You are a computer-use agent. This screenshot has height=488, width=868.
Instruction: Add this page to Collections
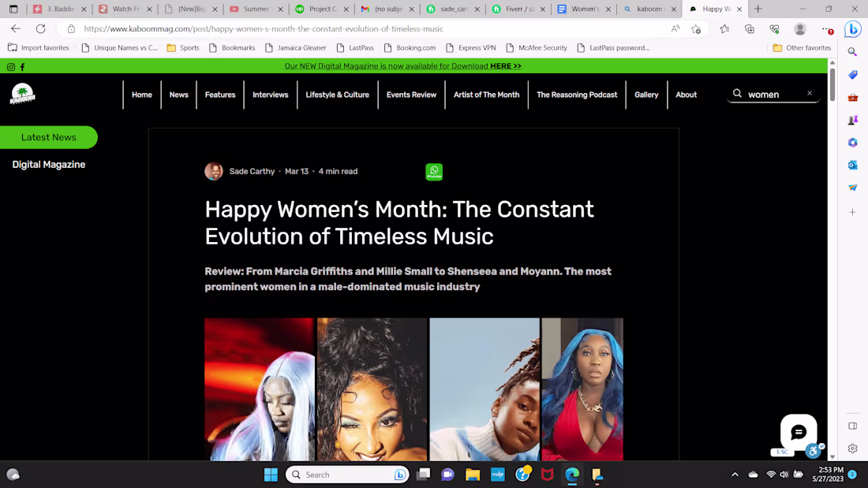point(749,29)
